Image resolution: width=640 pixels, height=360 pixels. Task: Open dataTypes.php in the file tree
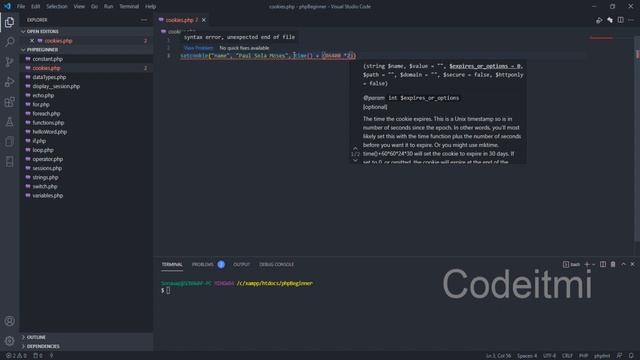(49, 77)
